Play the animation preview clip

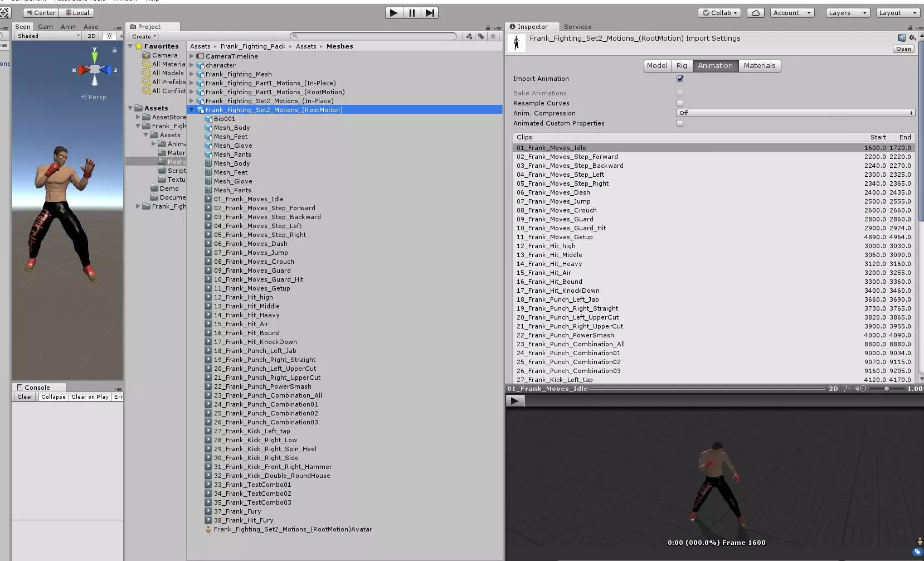coord(514,400)
